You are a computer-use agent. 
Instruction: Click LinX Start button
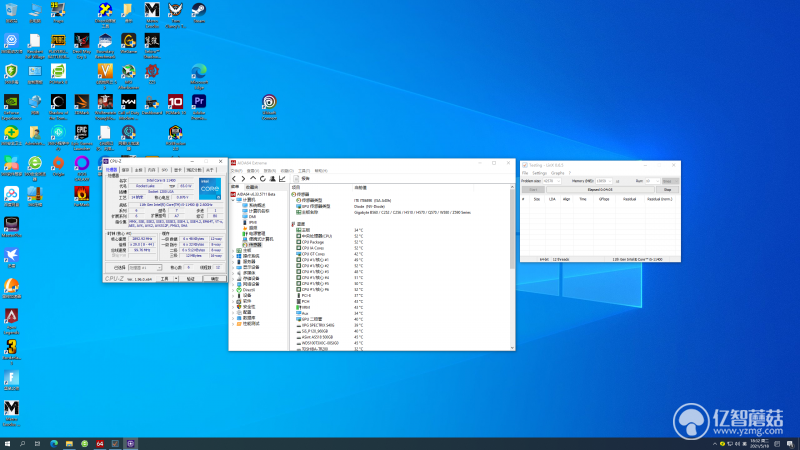click(x=533, y=190)
